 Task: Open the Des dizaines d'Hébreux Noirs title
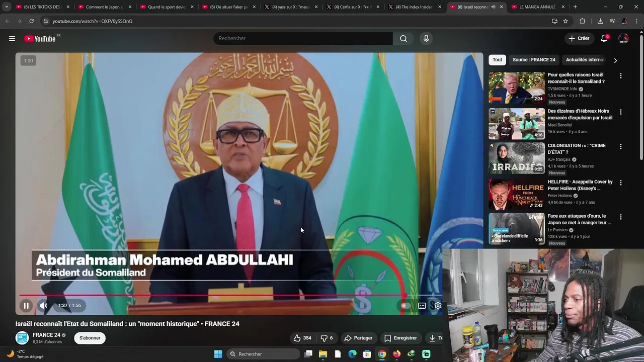[580, 114]
